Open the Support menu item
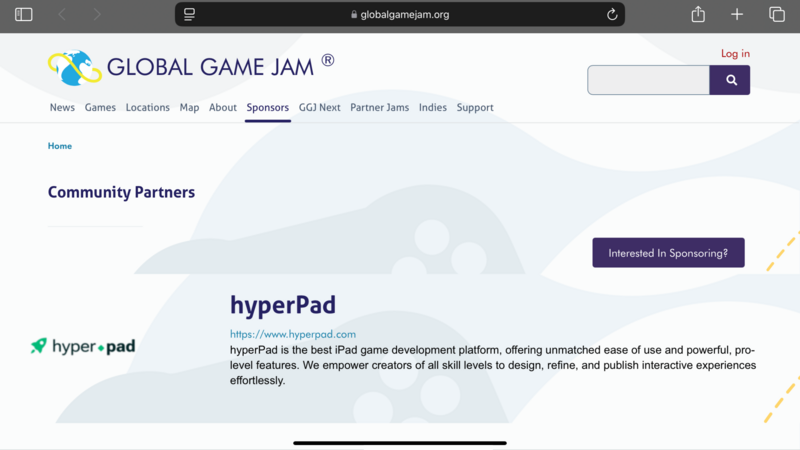800x450 pixels. 475,108
